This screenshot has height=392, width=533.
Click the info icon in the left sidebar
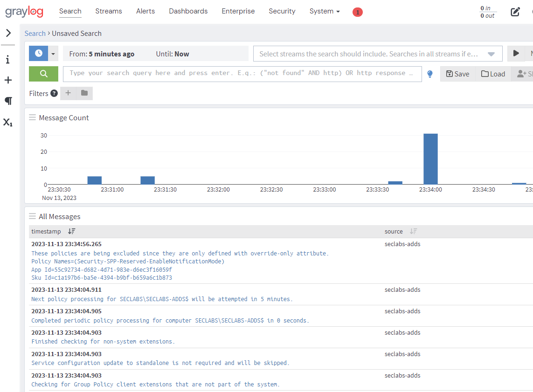tap(8, 59)
